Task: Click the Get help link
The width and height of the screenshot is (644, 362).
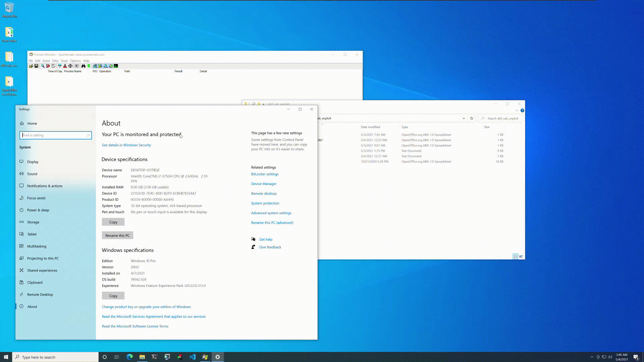Action: 266,239
